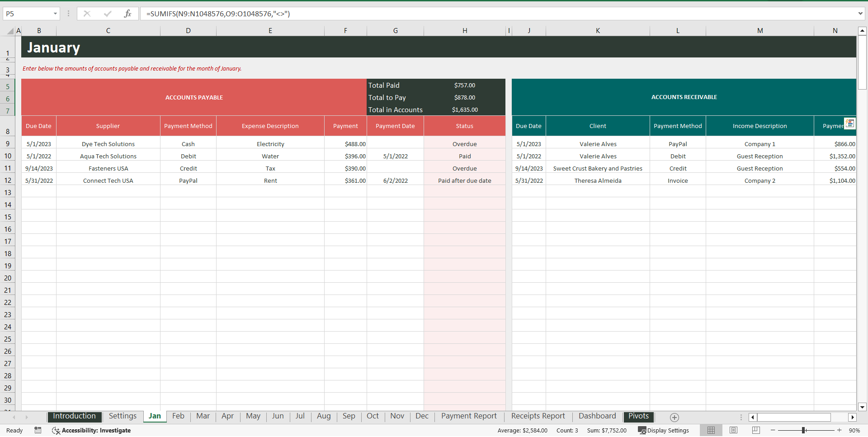
Task: Select the Paid after due date cell
Action: point(465,180)
